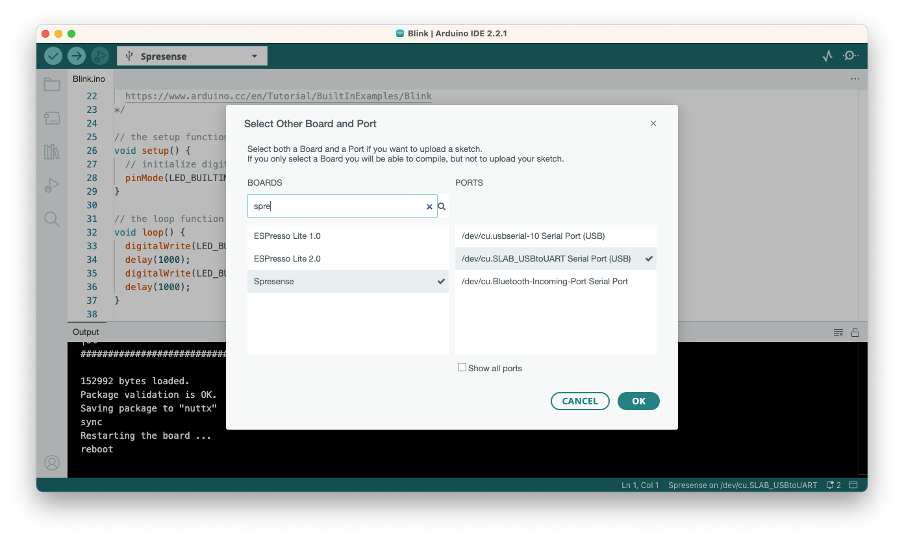Screen dimensions: 904x540
Task: Select /dev/cu.usbserial-10 serial port
Action: click(x=556, y=236)
